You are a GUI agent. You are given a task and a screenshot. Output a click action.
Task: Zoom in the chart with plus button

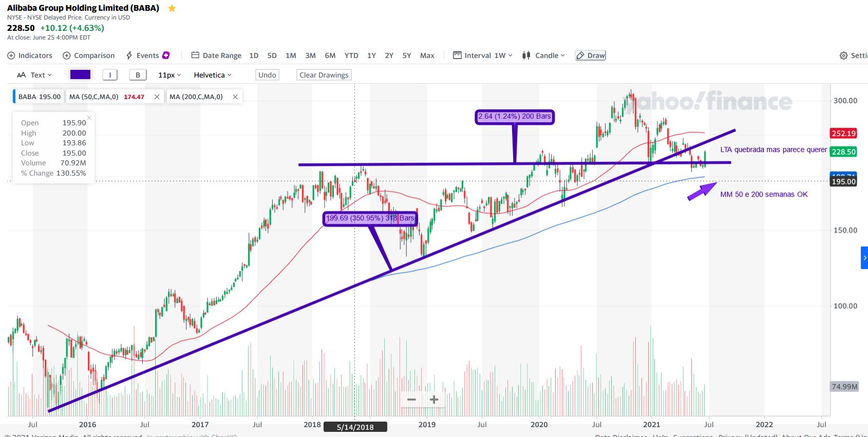434,400
